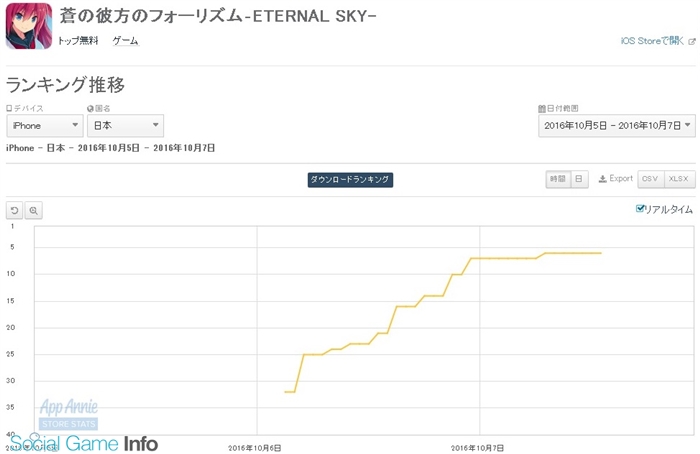Export data as XLSX

(x=679, y=179)
